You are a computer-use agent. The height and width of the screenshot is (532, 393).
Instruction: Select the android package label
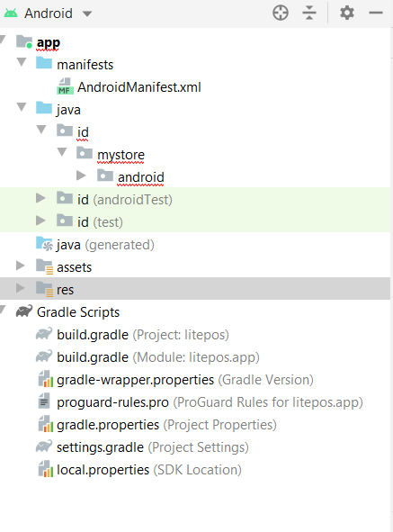coord(141,177)
